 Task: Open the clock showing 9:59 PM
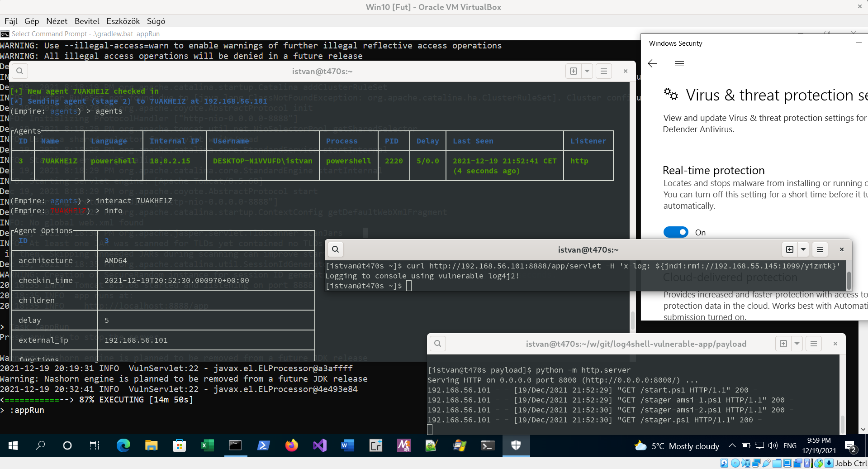[x=819, y=445]
